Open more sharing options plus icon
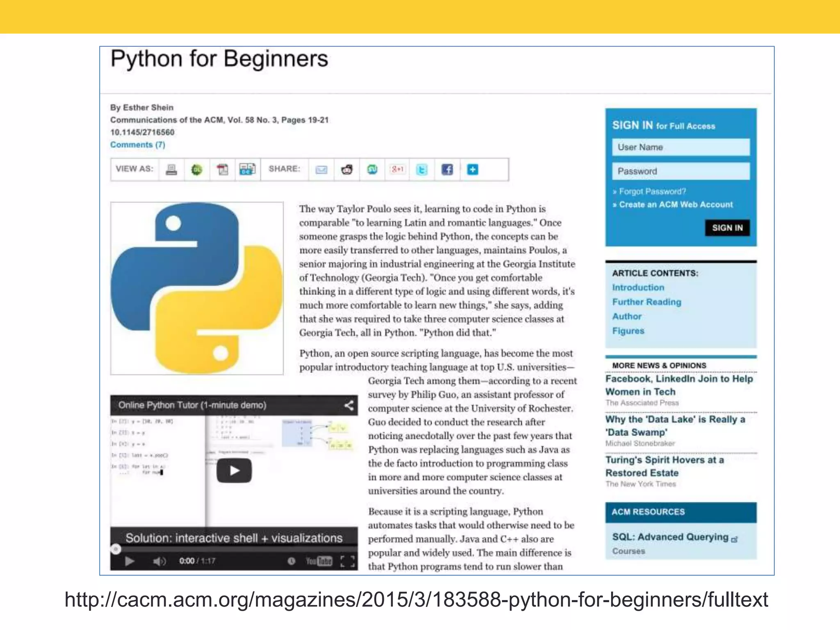The width and height of the screenshot is (840, 630). [x=472, y=169]
